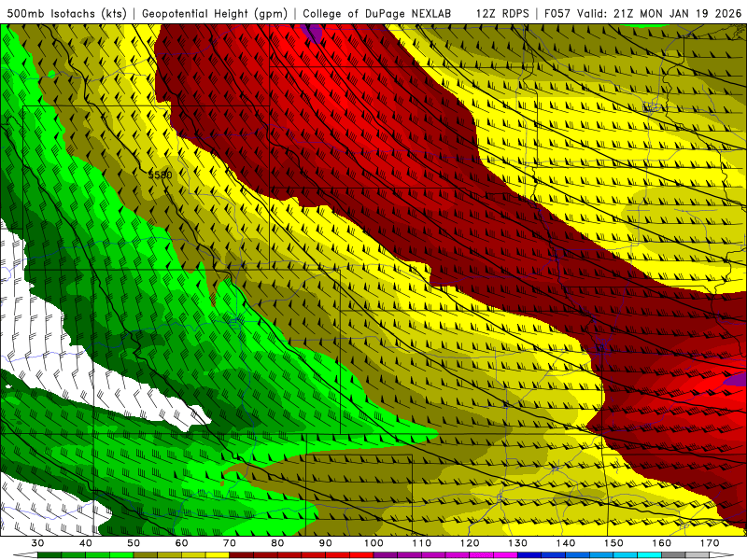
Task: Click the 110 value on the color scale
Action: (422, 543)
